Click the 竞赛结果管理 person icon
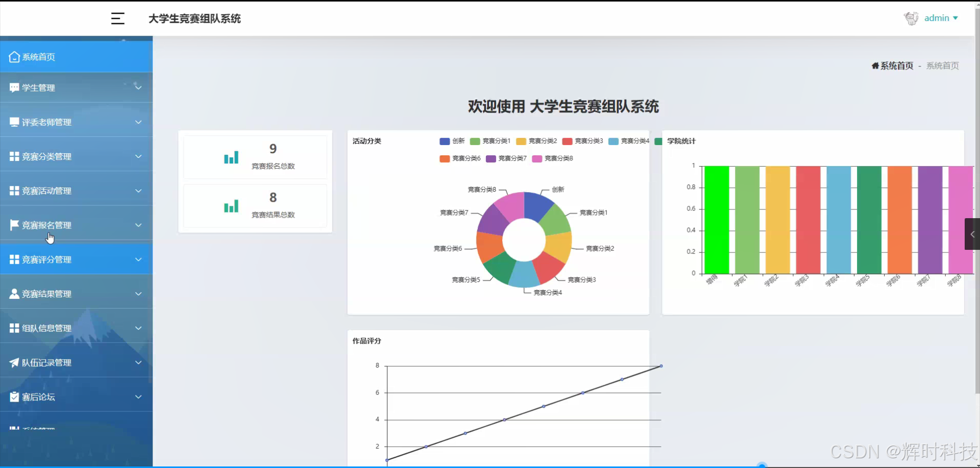Image resolution: width=980 pixels, height=468 pixels. pyautogui.click(x=14, y=294)
